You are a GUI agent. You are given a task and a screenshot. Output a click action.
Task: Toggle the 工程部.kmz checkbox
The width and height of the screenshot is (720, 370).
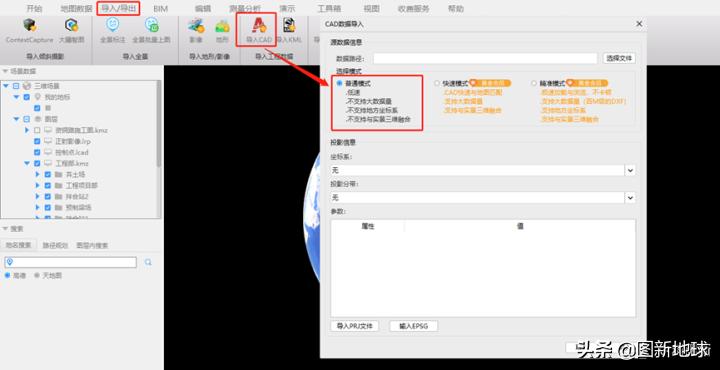pyautogui.click(x=37, y=163)
